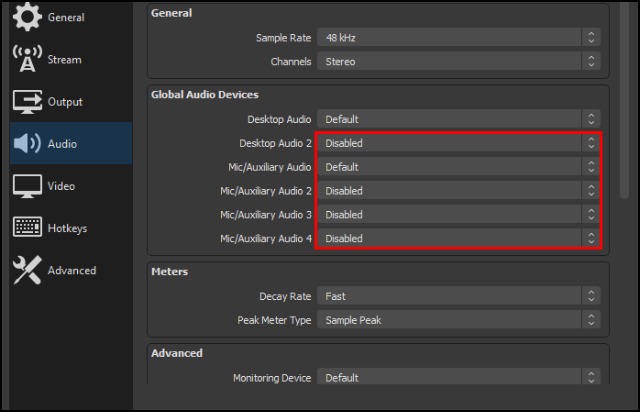Viewport: 640px width, 412px height.
Task: Click the Advanced tools icon
Action: (27, 270)
